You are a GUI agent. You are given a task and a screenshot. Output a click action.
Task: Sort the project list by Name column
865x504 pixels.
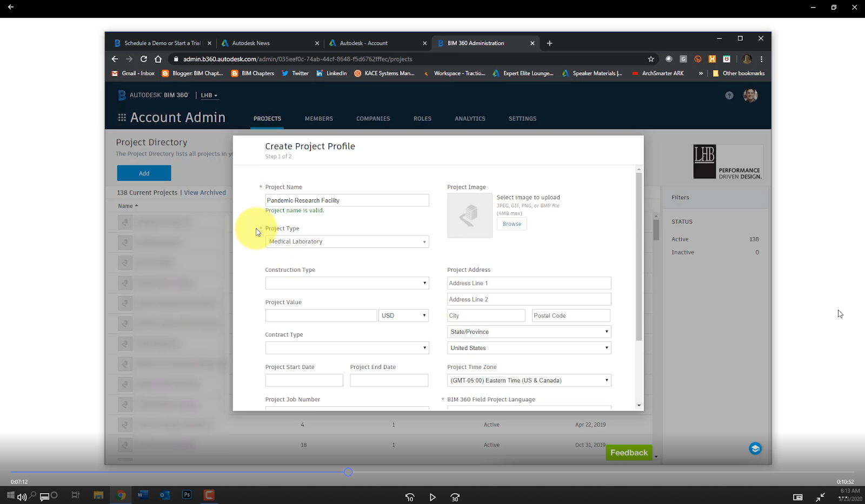click(128, 206)
